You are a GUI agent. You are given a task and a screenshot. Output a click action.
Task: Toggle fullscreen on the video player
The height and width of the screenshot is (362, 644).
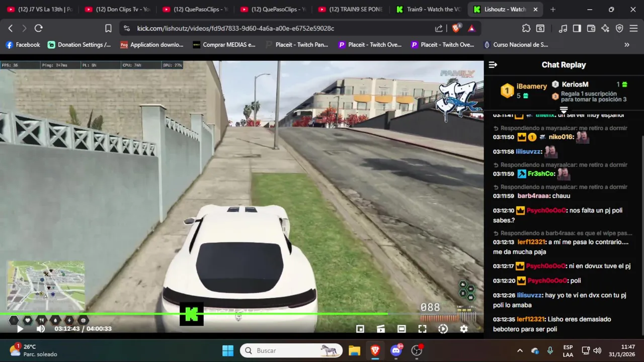coord(422,329)
